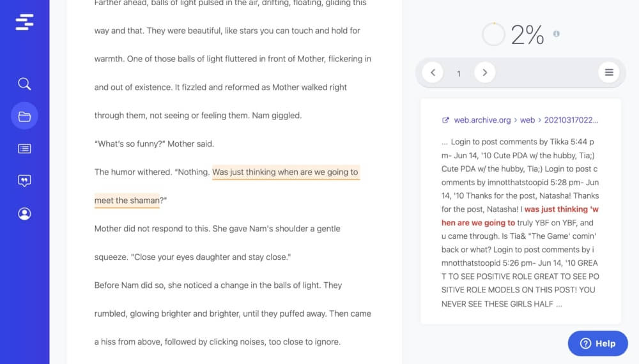Viewport: 639px width, 364px height.
Task: Select the document list sidebar icon
Action: pos(24,149)
